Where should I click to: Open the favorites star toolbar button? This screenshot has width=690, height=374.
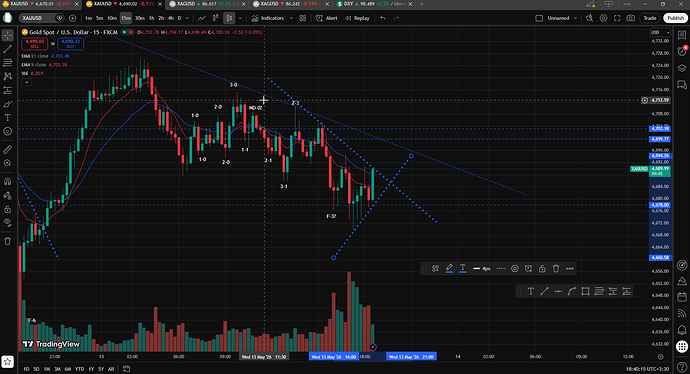(x=7, y=362)
